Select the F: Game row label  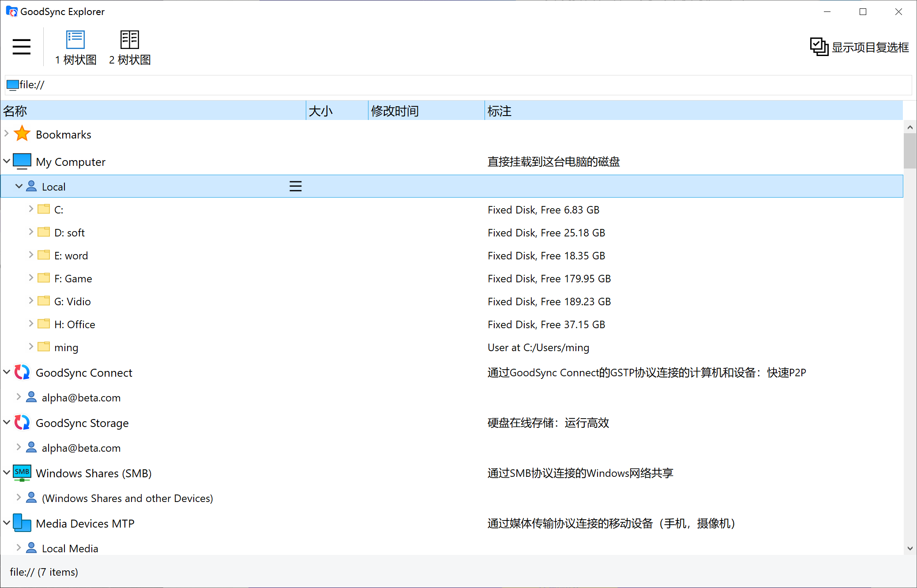click(x=73, y=279)
